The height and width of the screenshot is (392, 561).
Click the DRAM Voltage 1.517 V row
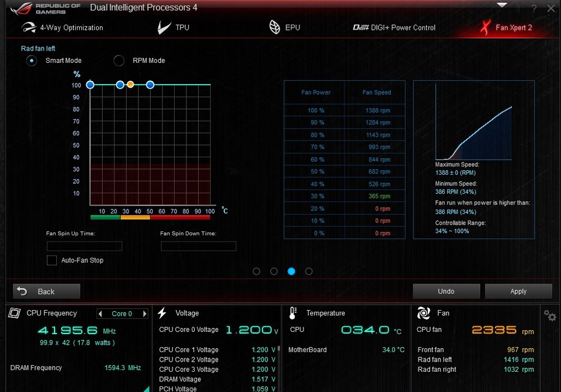[217, 379]
